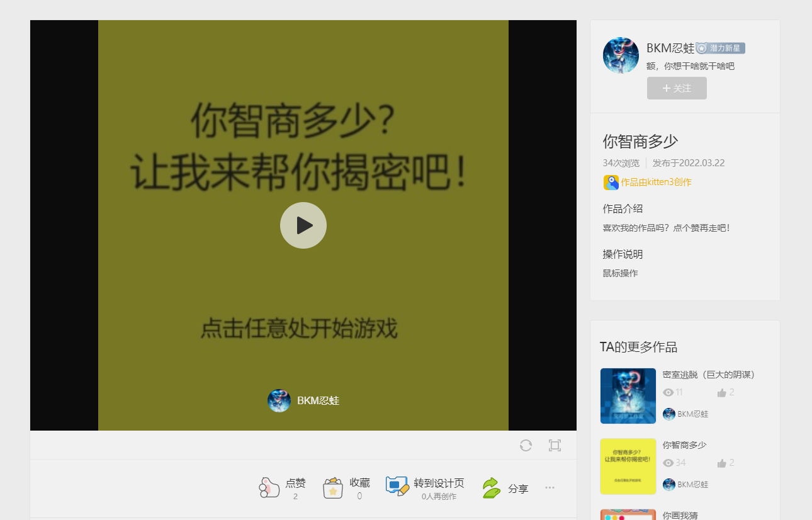The width and height of the screenshot is (812, 520).
Task: Open the 密室逃脱 work thumbnail
Action: pos(628,396)
